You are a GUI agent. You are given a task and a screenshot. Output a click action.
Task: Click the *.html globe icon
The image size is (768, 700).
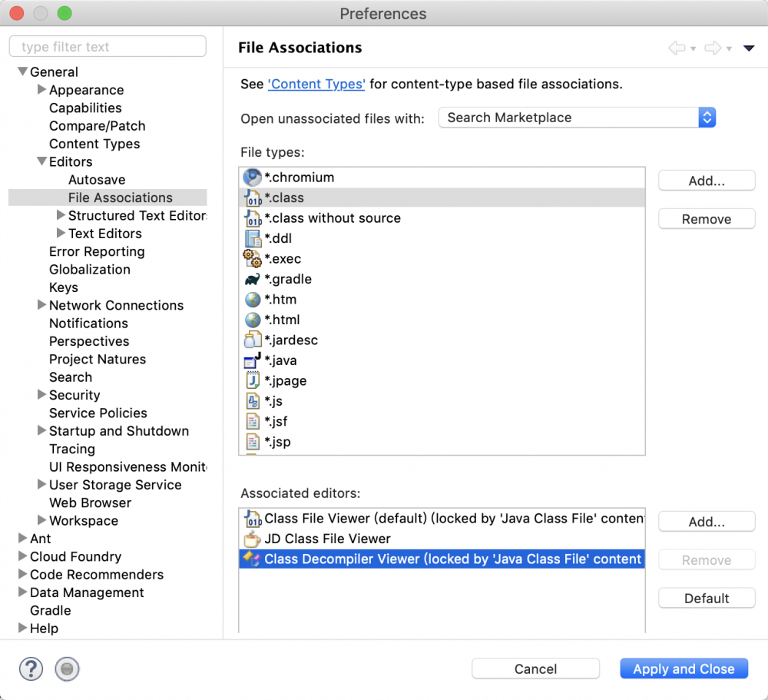tap(252, 320)
